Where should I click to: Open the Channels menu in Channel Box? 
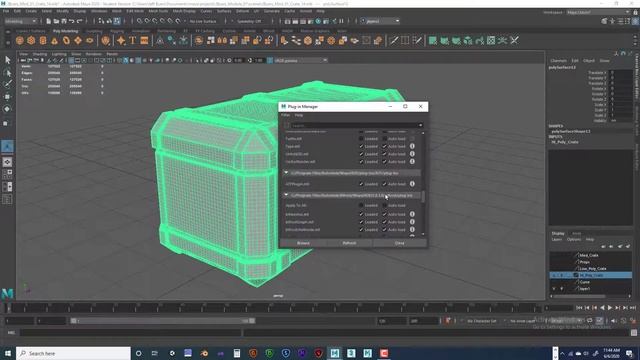[x=558, y=61]
